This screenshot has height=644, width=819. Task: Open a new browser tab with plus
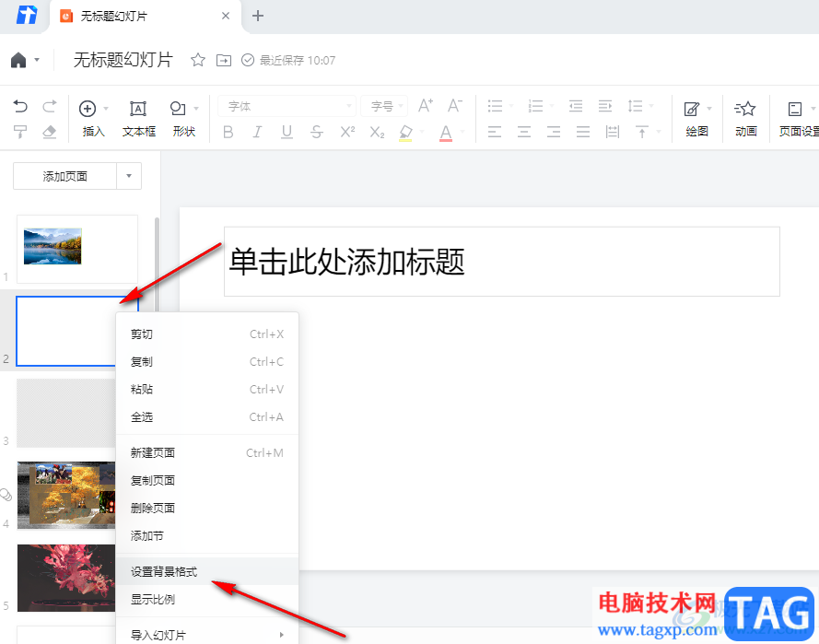click(258, 16)
